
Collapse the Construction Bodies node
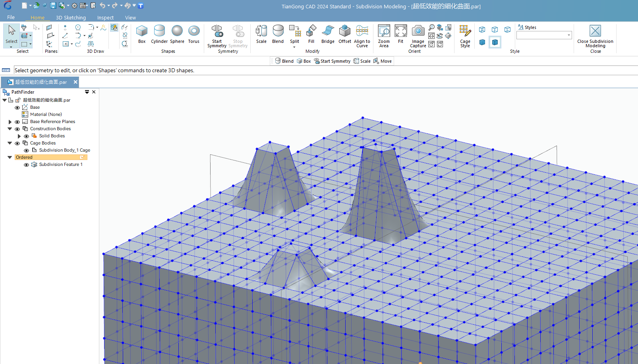point(10,129)
